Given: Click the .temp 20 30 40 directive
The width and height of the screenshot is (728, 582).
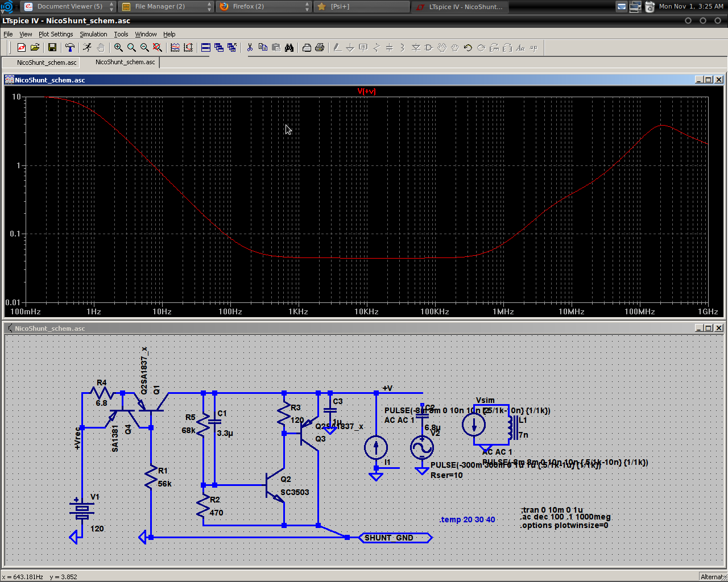Looking at the screenshot, I should pyautogui.click(x=467, y=519).
